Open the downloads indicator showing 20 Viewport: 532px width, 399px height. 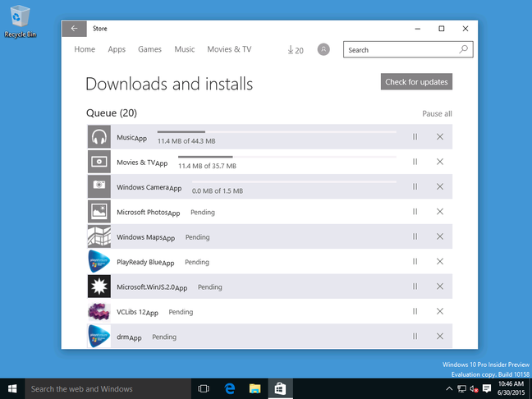(x=296, y=50)
